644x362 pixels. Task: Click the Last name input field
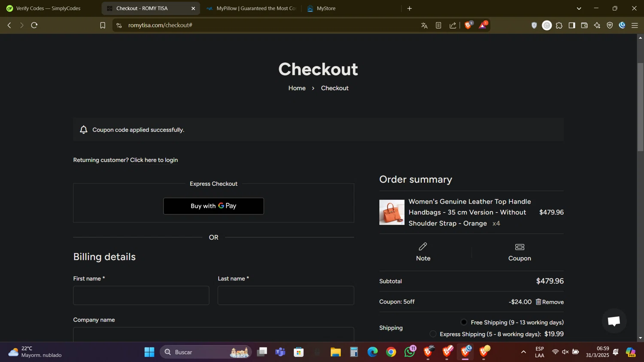(x=286, y=296)
